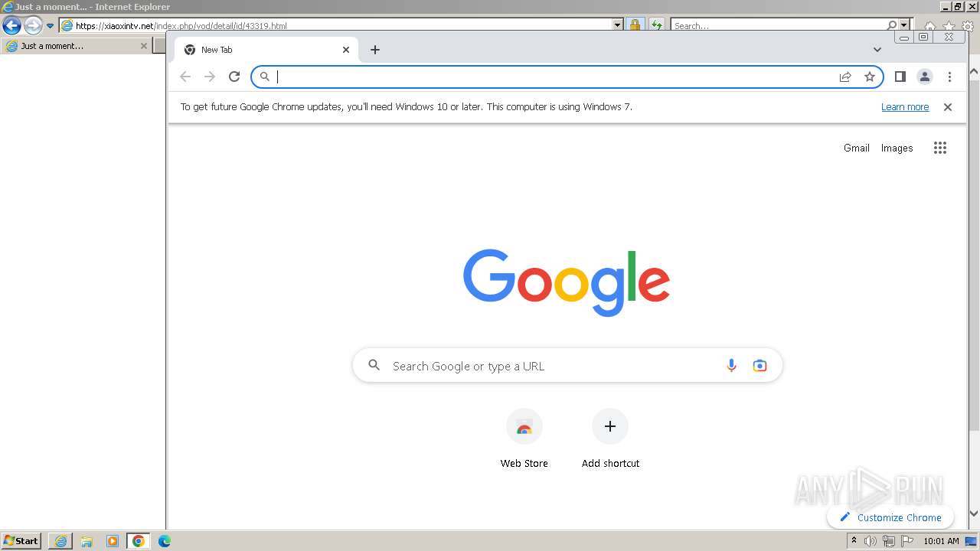980x551 pixels.
Task: Open Chrome side panel
Action: pos(900,77)
